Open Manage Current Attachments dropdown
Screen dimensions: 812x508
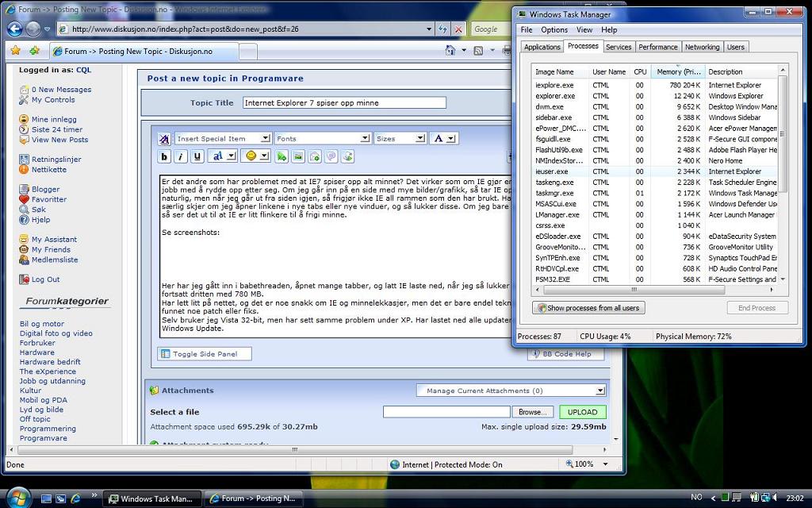(511, 391)
